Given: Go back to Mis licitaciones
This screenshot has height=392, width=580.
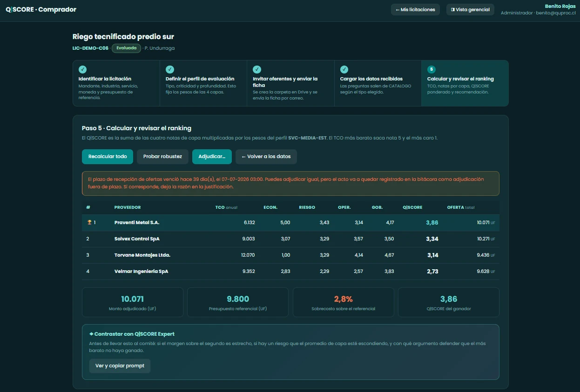Looking at the screenshot, I should (x=415, y=10).
